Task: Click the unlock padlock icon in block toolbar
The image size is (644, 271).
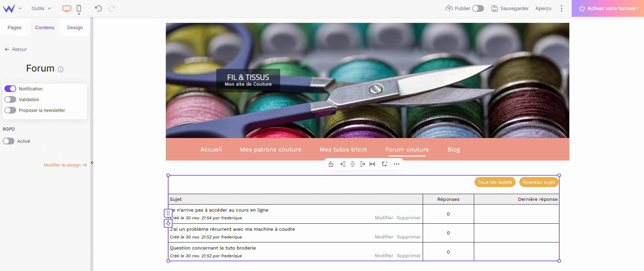Action: coord(331,164)
